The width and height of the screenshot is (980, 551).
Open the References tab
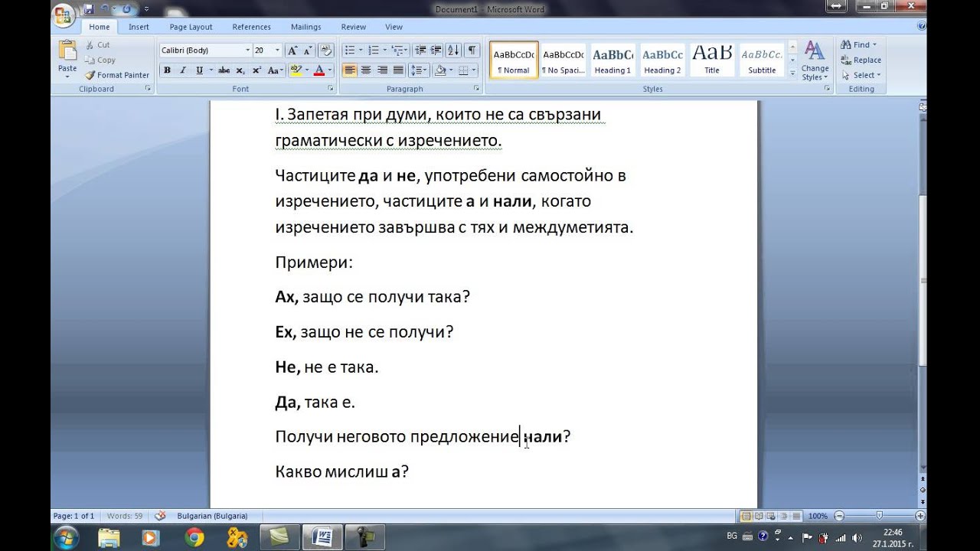coord(252,27)
